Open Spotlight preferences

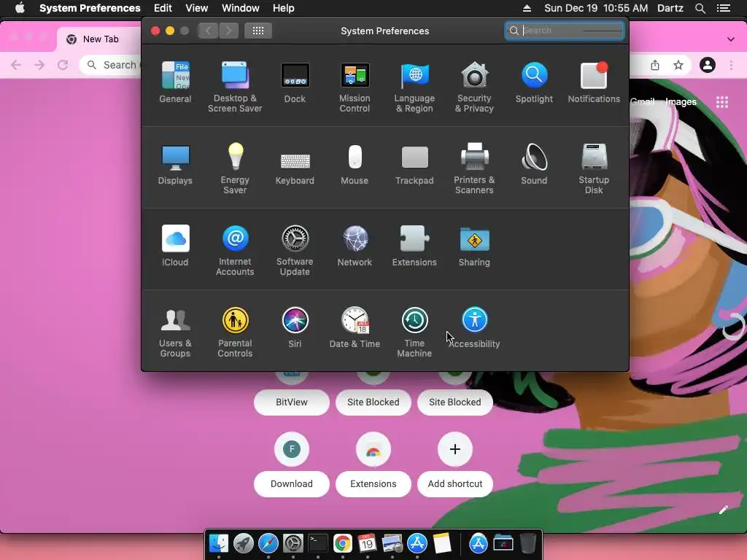point(534,82)
